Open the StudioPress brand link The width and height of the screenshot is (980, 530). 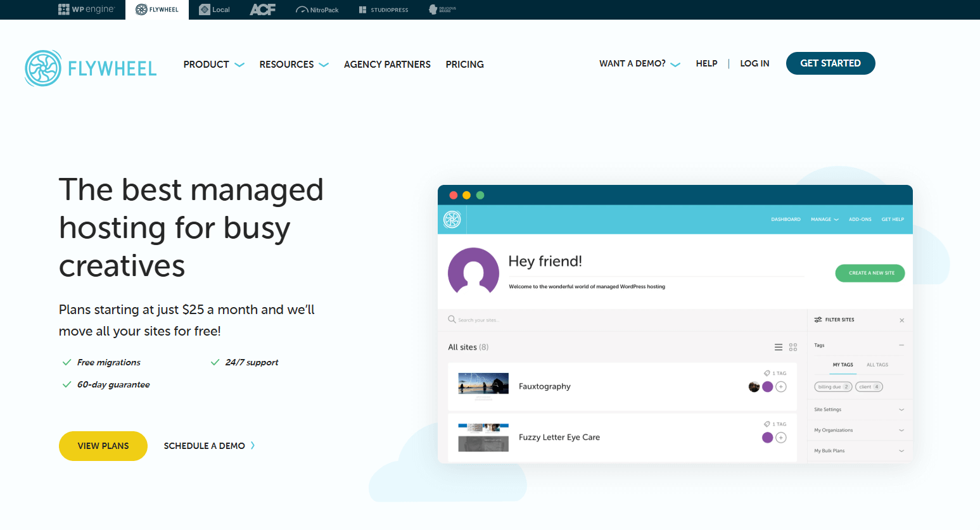point(383,9)
